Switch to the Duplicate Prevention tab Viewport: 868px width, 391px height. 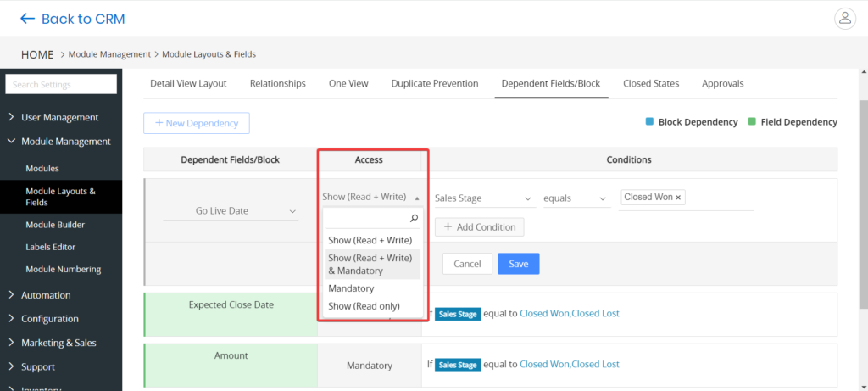tap(435, 84)
